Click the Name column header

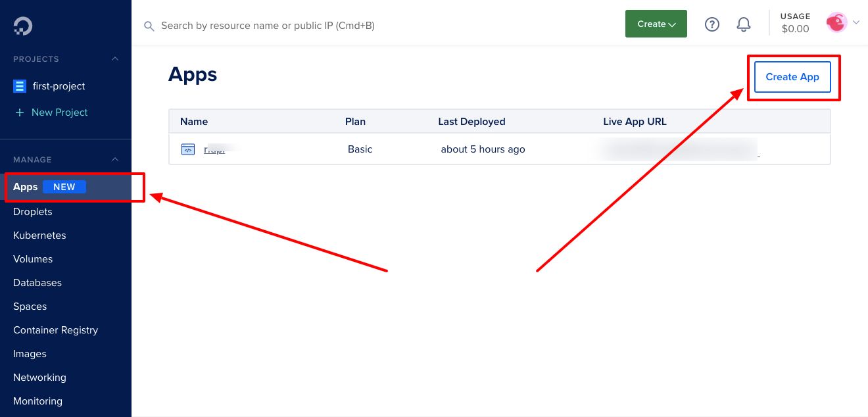pyautogui.click(x=194, y=122)
